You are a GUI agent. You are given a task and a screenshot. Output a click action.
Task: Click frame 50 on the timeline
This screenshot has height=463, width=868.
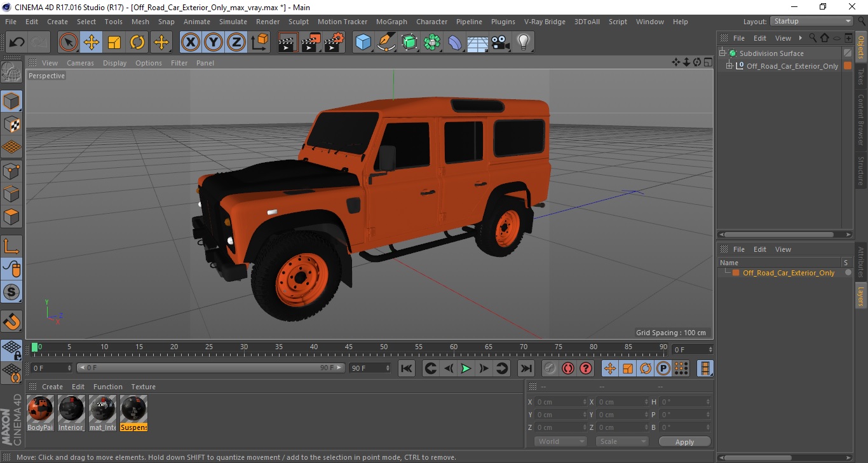[x=384, y=349]
